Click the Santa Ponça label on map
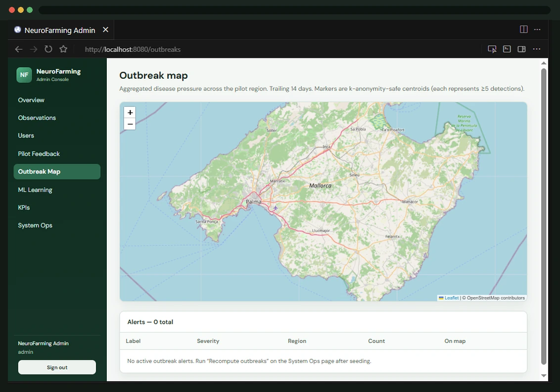Image resolution: width=560 pixels, height=392 pixels. point(206,222)
